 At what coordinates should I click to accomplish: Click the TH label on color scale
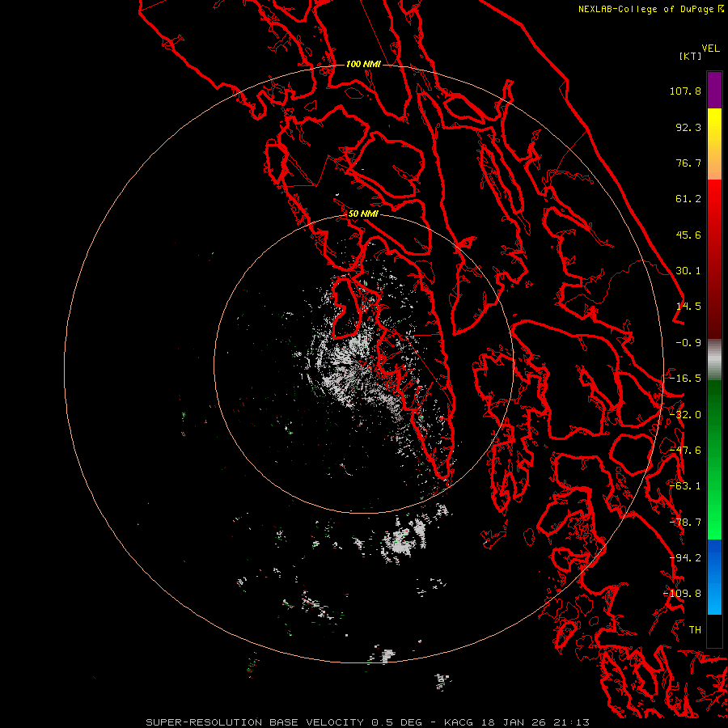pyautogui.click(x=695, y=630)
